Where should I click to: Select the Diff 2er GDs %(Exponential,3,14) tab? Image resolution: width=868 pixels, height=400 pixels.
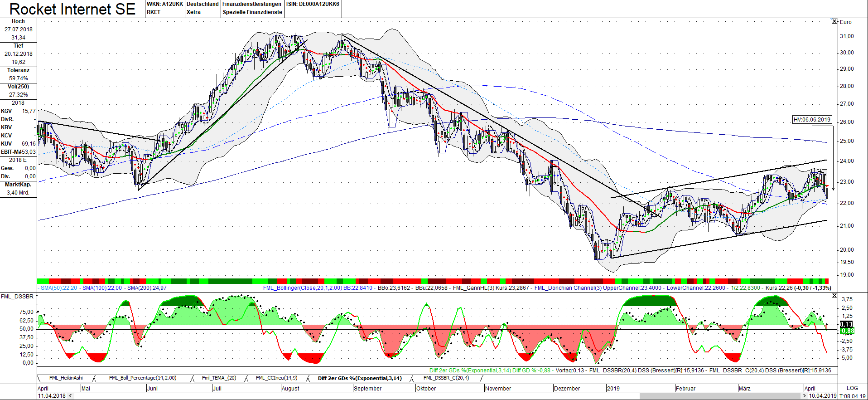[x=360, y=378]
